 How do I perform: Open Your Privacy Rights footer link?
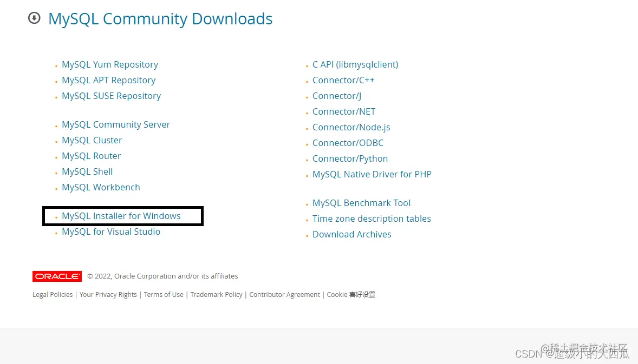[x=108, y=295]
